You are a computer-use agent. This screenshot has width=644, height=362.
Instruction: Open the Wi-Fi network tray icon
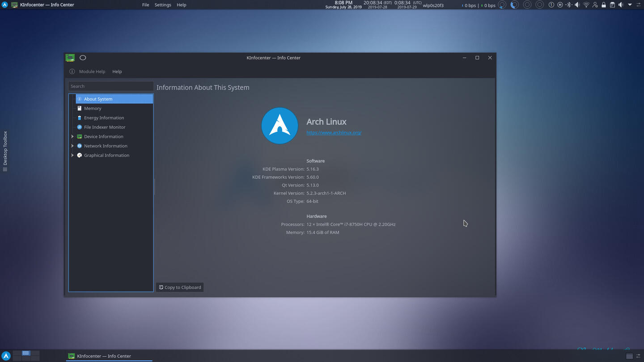click(586, 5)
